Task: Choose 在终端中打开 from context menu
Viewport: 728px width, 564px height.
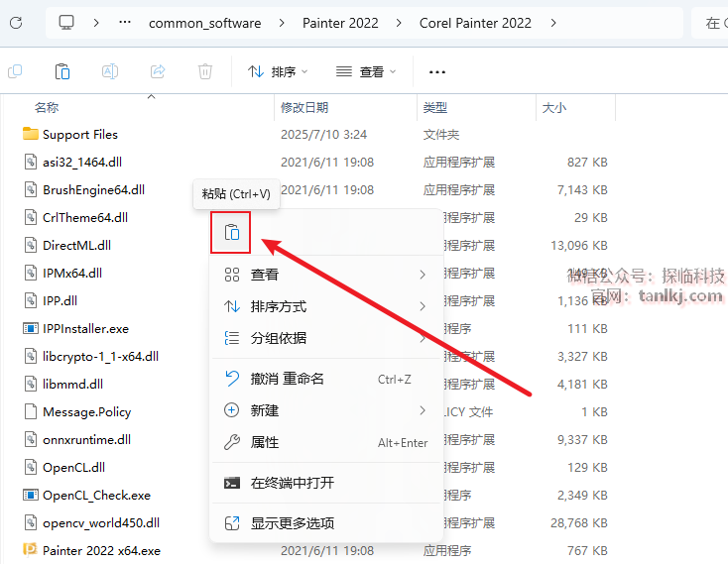Action: tap(325, 483)
